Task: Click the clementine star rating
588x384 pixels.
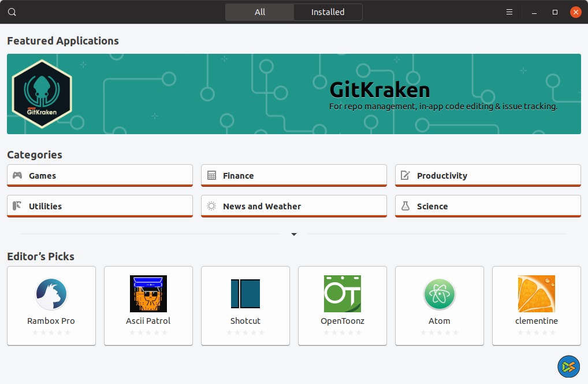Action: click(536, 332)
